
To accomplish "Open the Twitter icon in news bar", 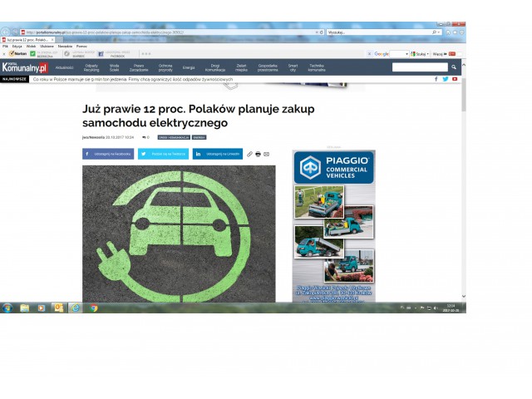I will click(x=445, y=79).
